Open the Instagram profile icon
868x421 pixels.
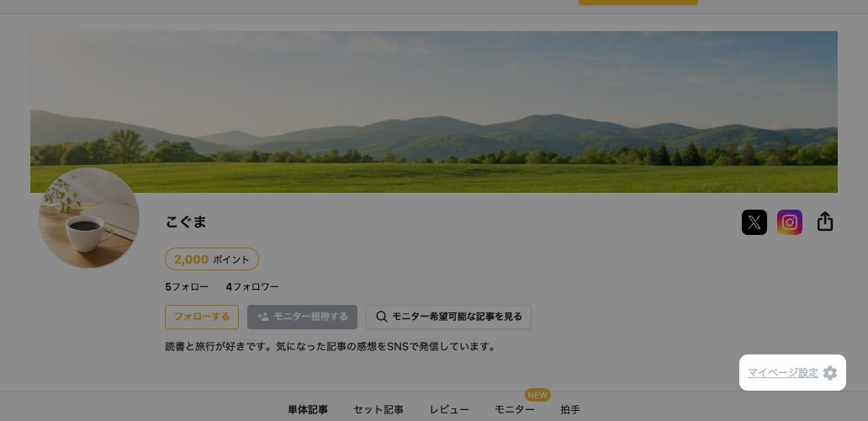click(x=790, y=222)
